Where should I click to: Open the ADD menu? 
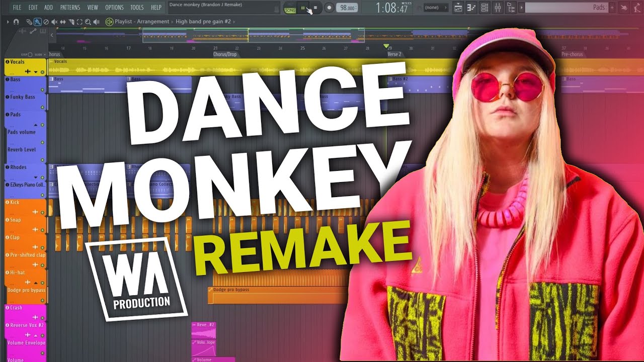click(48, 8)
